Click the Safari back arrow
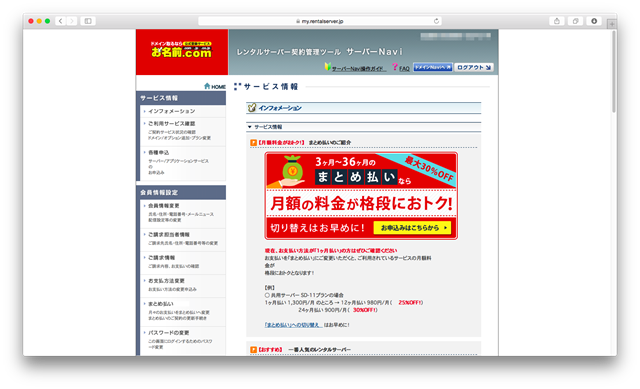This screenshot has width=640, height=389. pos(60,21)
